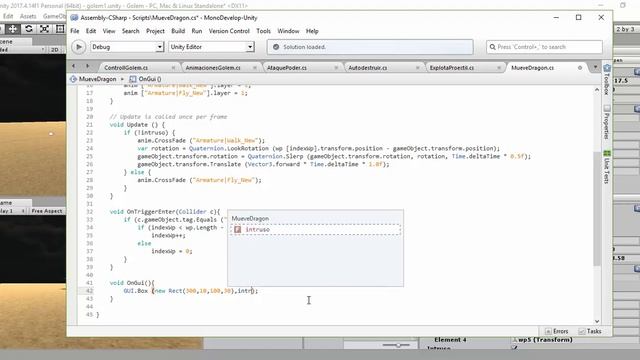Screen dimensions: 640x360
Task: Toggle the Intruso checkbox in Unity inspector
Action: tap(514, 348)
